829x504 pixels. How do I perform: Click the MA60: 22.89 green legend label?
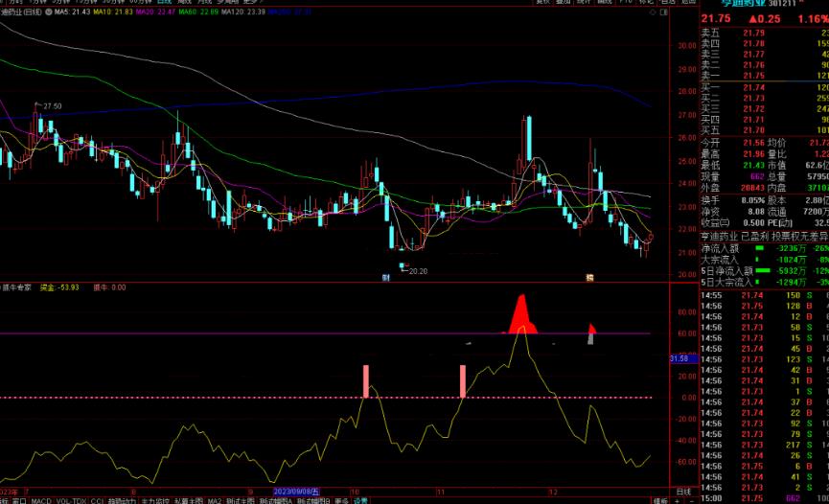(x=198, y=11)
